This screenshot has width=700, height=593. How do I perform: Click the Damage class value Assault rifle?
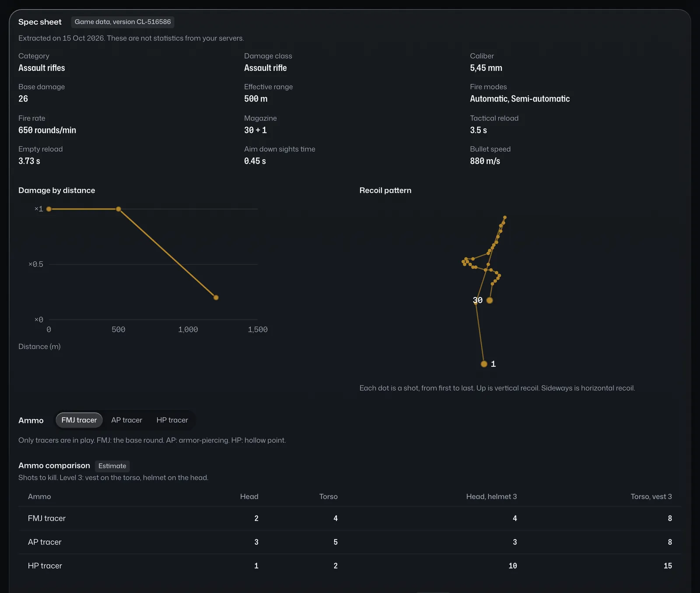266,68
